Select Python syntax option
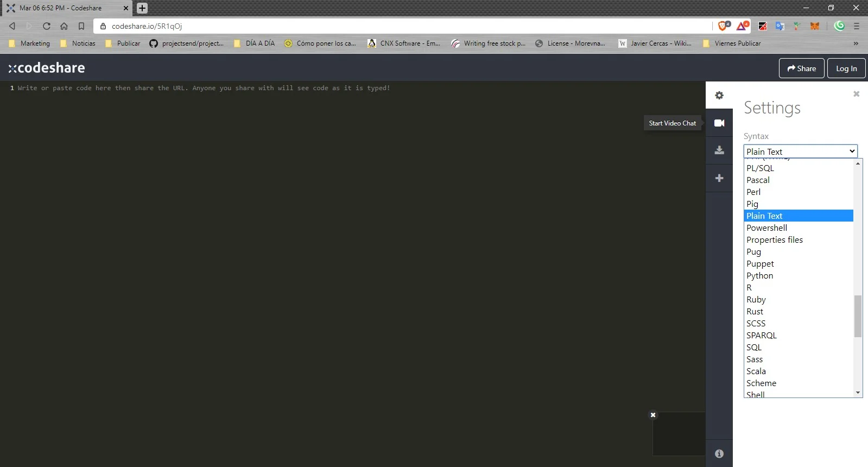868x467 pixels. [x=799, y=276]
